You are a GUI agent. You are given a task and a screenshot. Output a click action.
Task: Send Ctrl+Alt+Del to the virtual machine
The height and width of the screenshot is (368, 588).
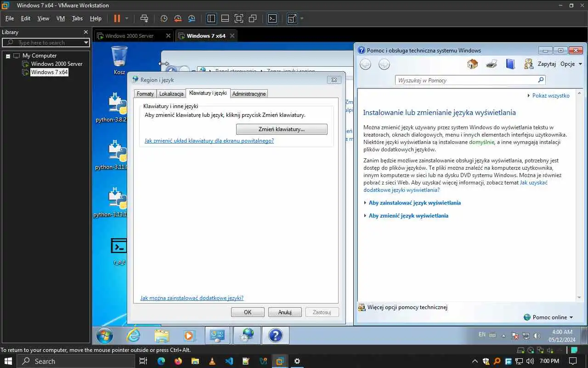coord(144,18)
